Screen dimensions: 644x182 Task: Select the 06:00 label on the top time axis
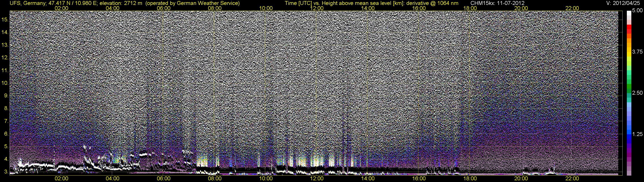point(164,8)
